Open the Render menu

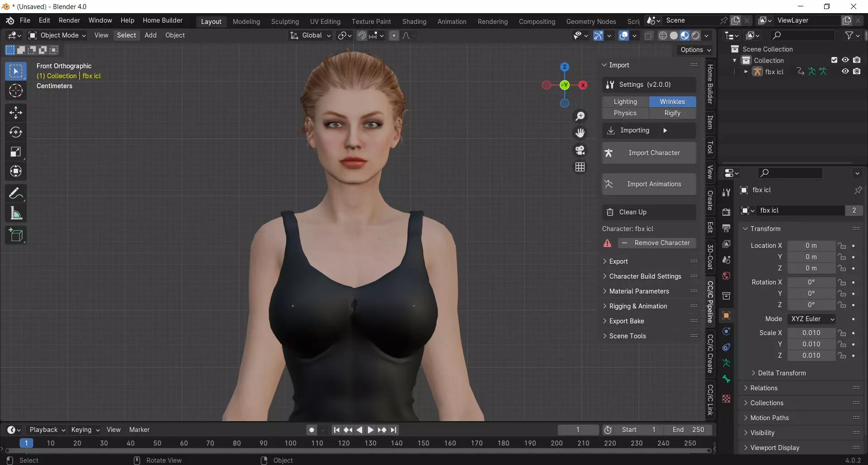[69, 20]
